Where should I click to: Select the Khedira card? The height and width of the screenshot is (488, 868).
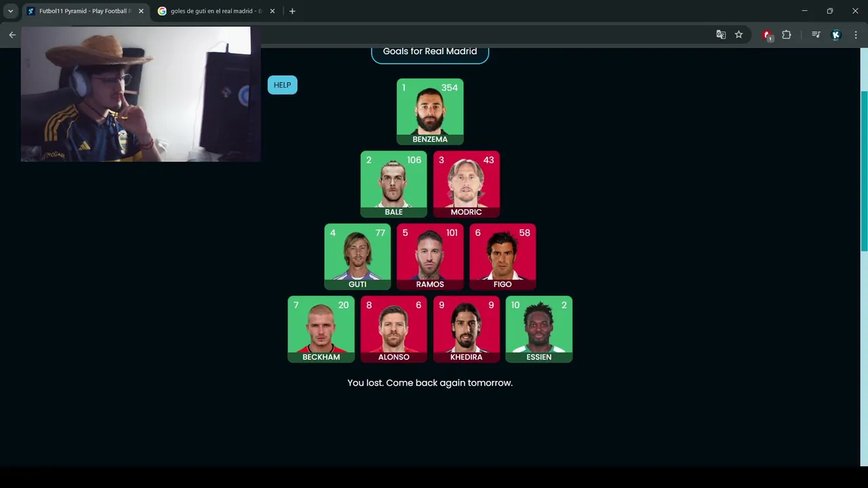pos(467,329)
